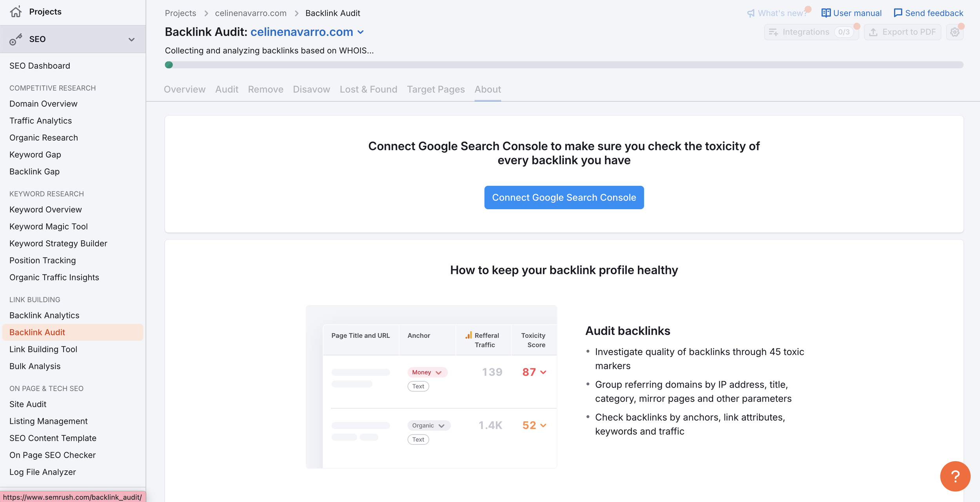
Task: Click the Projects home icon
Action: 16,11
